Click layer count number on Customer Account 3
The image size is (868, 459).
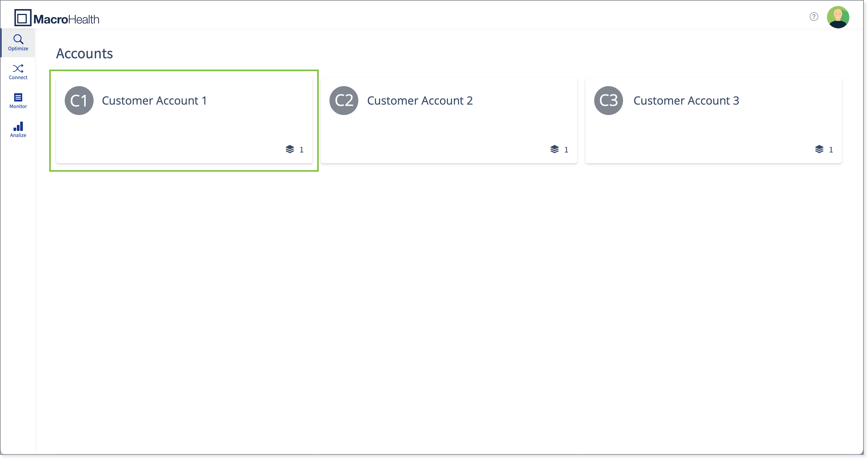click(831, 150)
